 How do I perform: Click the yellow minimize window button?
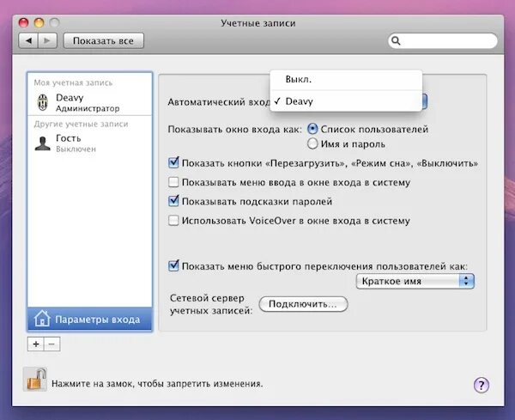pyautogui.click(x=39, y=22)
